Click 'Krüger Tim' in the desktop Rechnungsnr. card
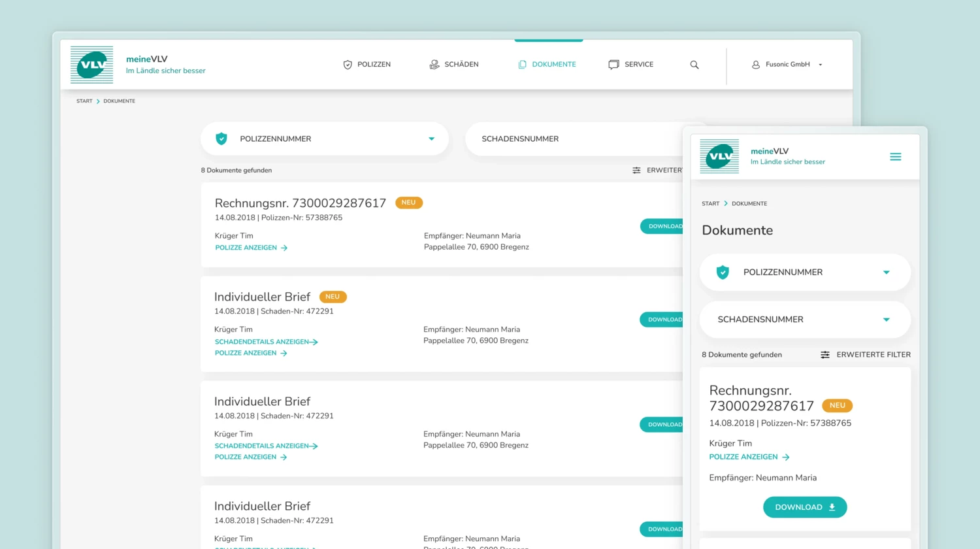 click(234, 236)
